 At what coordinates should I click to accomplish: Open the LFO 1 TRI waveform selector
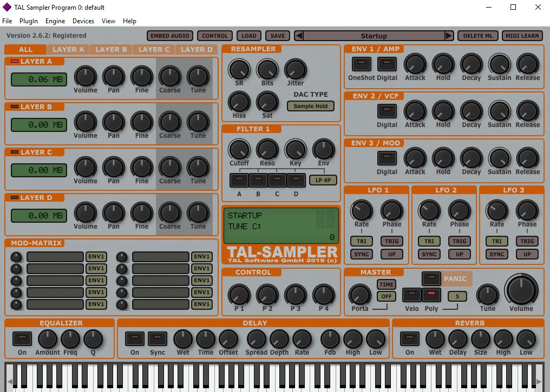point(362,241)
